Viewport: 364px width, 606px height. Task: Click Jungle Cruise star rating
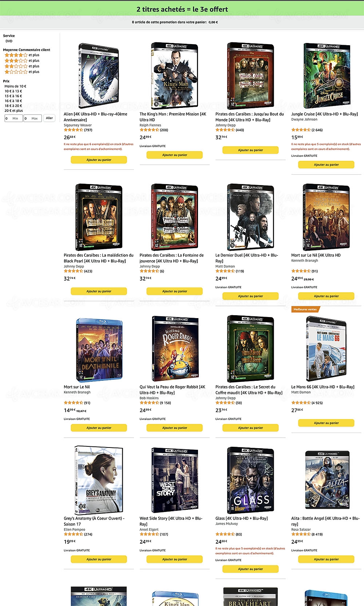[x=301, y=130]
